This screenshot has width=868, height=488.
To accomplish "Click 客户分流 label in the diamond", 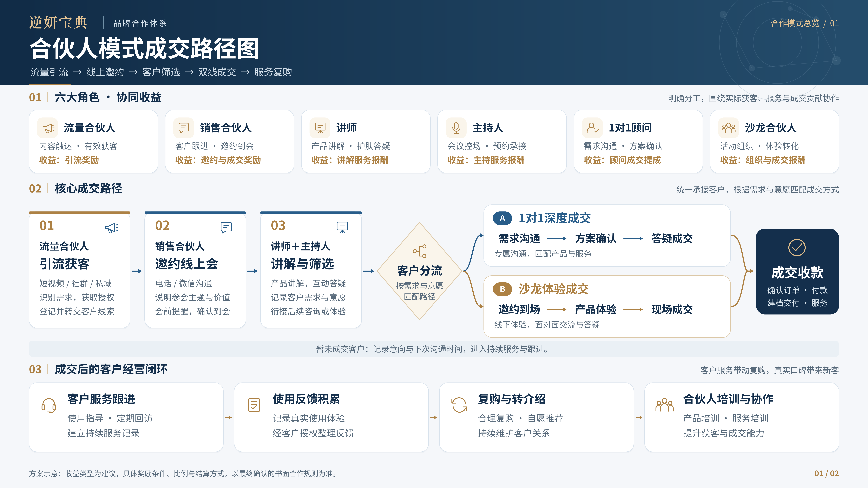I will pyautogui.click(x=420, y=271).
